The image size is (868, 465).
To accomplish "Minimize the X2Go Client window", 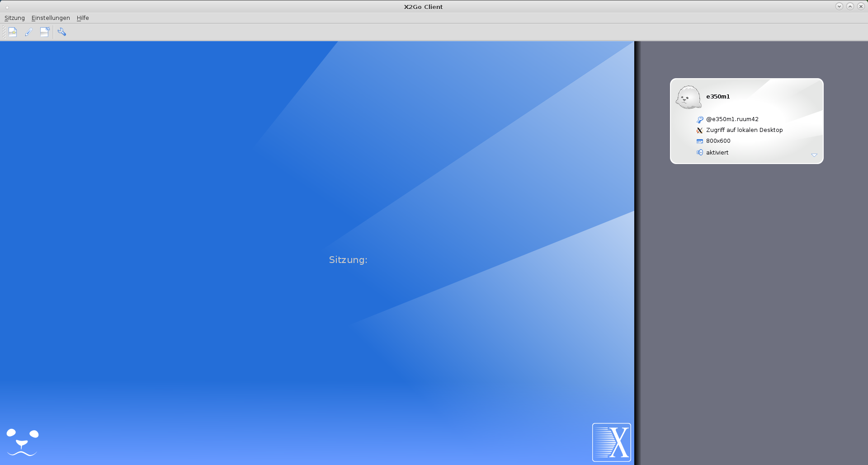I will [839, 6].
